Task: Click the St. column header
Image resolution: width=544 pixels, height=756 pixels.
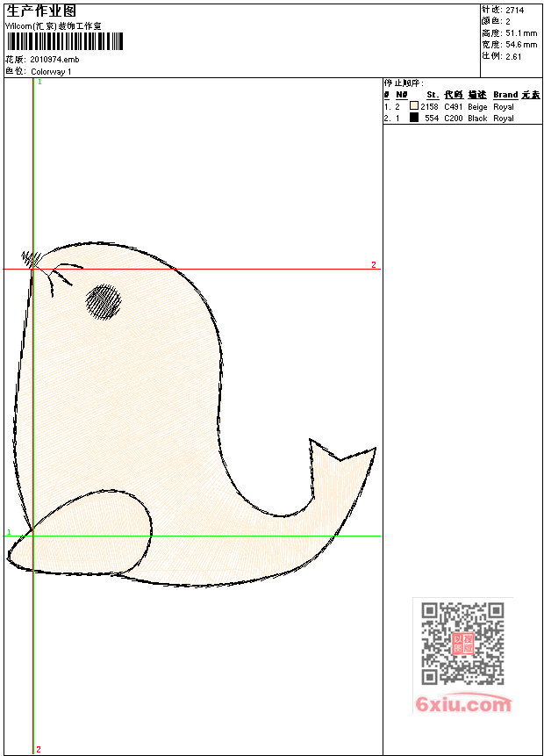Action: [432, 95]
